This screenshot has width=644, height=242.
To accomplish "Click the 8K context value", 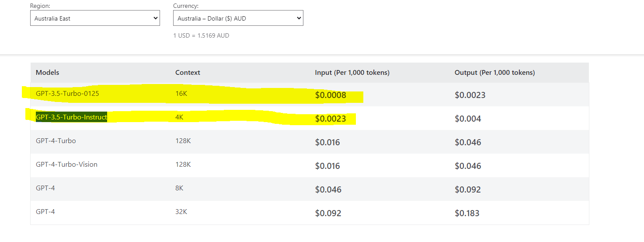I will coord(179,188).
